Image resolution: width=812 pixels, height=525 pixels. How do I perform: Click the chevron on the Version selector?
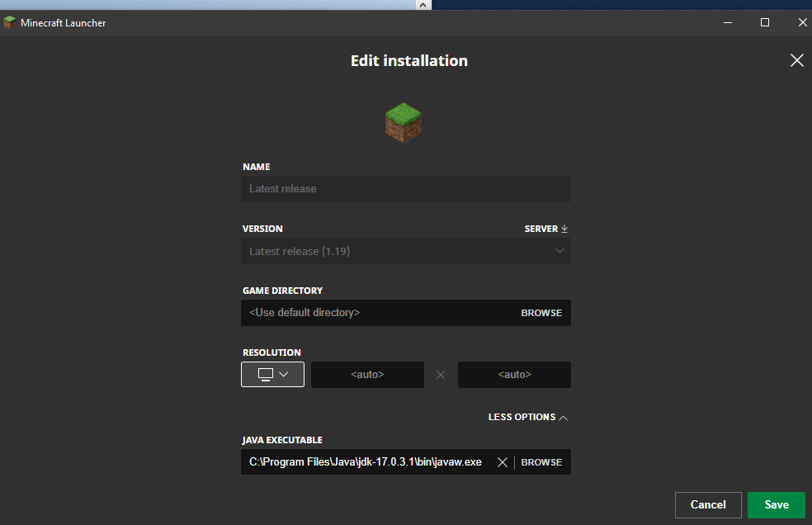[x=560, y=251]
